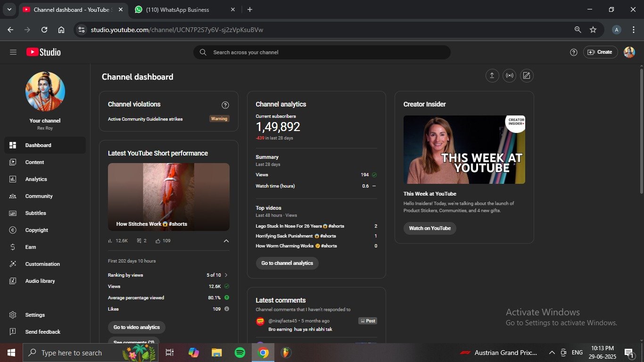Go back with browser back arrow

tap(10, 30)
